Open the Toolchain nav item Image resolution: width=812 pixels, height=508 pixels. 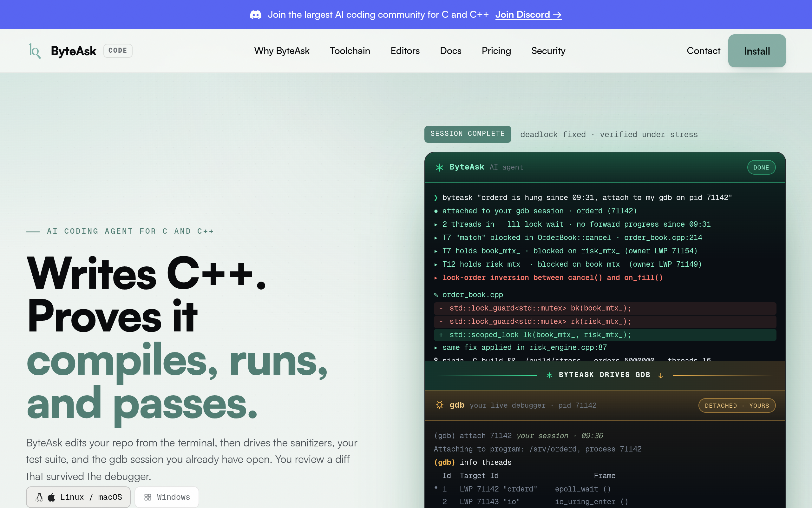(x=350, y=51)
